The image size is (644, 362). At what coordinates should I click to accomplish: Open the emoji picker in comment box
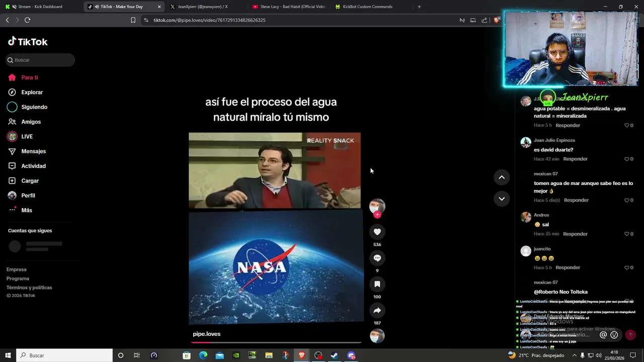coord(614,335)
